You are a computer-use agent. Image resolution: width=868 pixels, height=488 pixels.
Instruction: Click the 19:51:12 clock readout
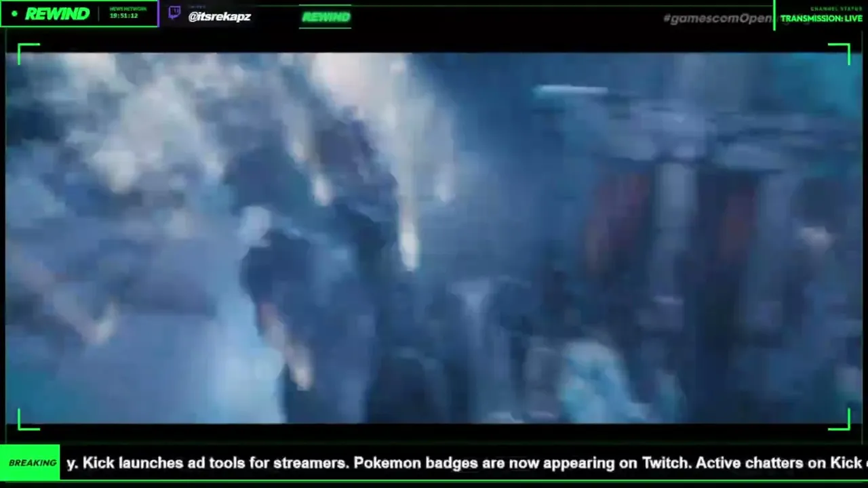point(123,16)
